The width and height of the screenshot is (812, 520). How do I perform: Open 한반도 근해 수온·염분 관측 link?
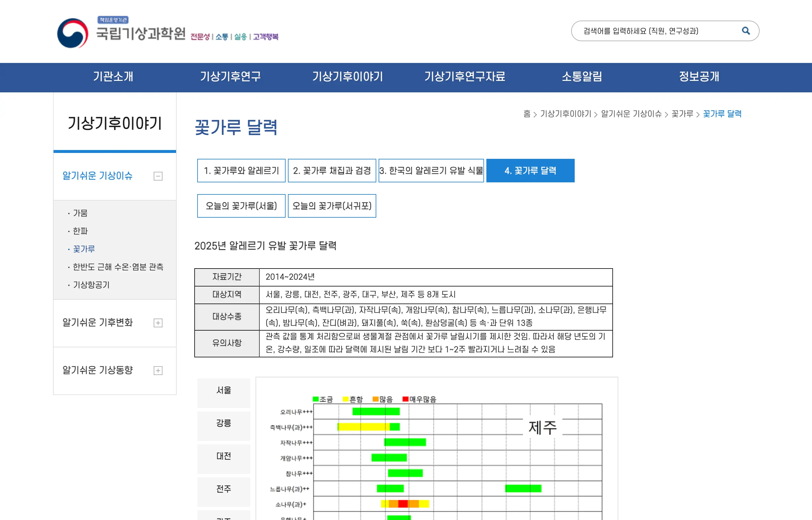pos(118,267)
